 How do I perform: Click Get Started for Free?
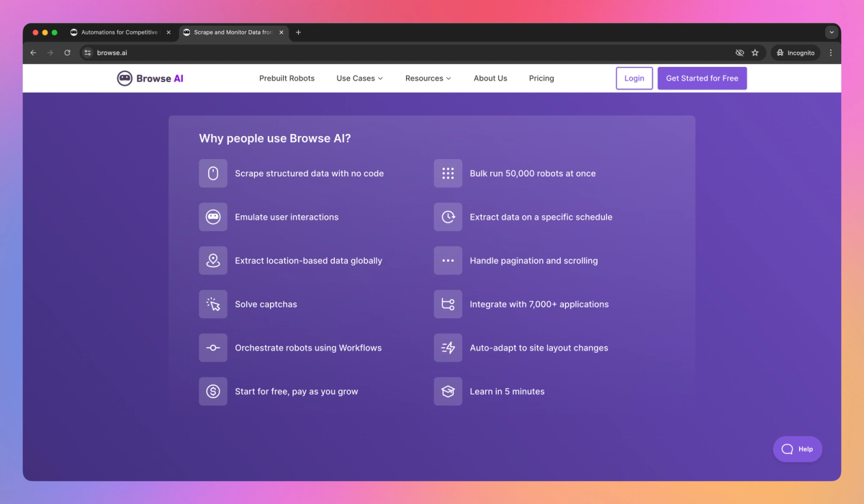tap(702, 78)
